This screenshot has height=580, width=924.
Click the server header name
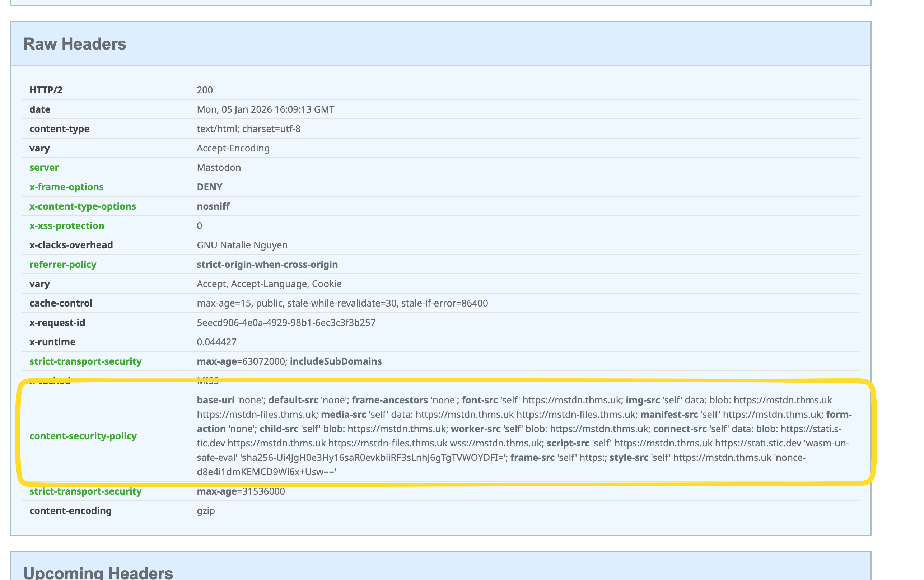coord(44,167)
